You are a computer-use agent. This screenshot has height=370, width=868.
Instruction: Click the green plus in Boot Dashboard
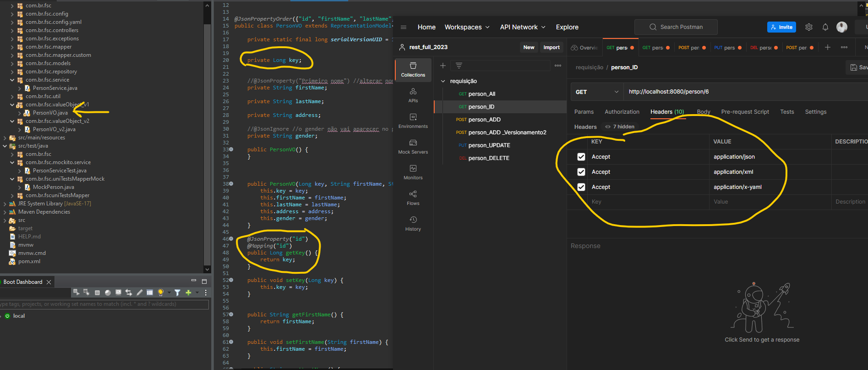pos(188,293)
